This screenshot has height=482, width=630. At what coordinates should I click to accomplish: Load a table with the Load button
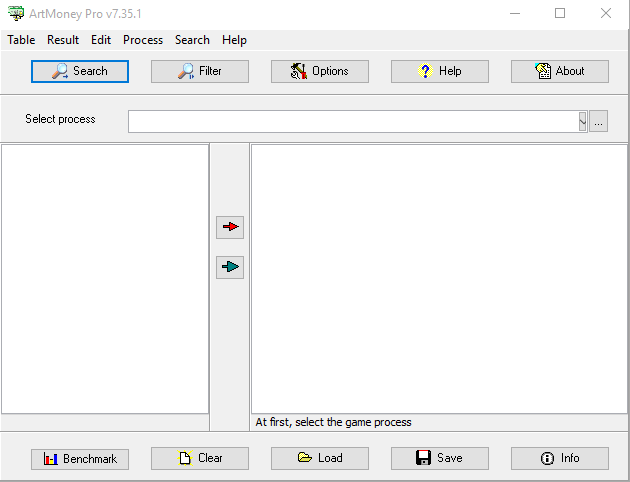coord(320,458)
